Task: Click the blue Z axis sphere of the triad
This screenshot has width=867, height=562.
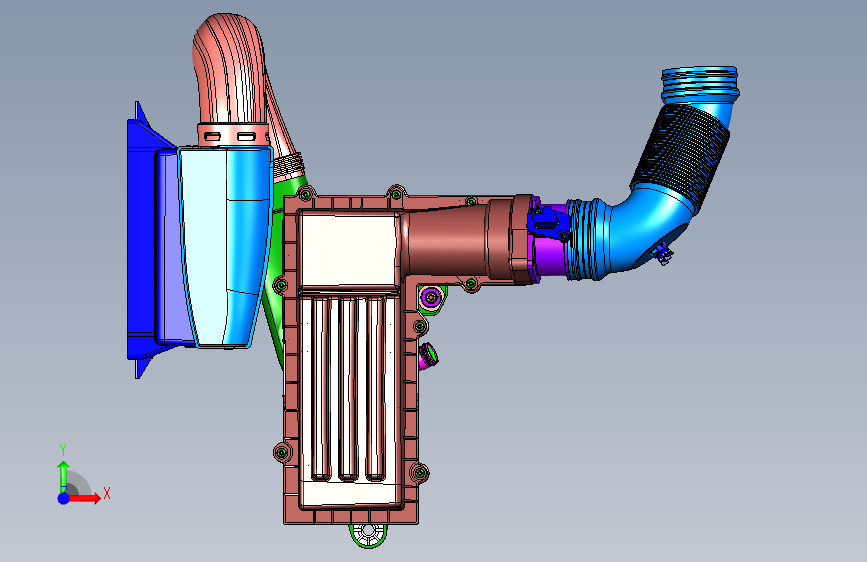Action: 64,498
